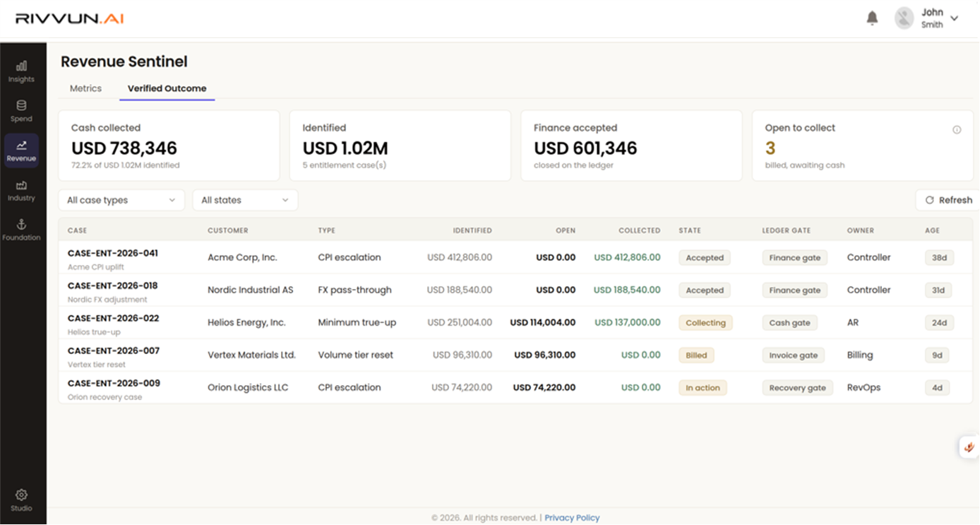Open case CASE-ENT-2026-007
This screenshot has width=980, height=525.
click(x=113, y=350)
